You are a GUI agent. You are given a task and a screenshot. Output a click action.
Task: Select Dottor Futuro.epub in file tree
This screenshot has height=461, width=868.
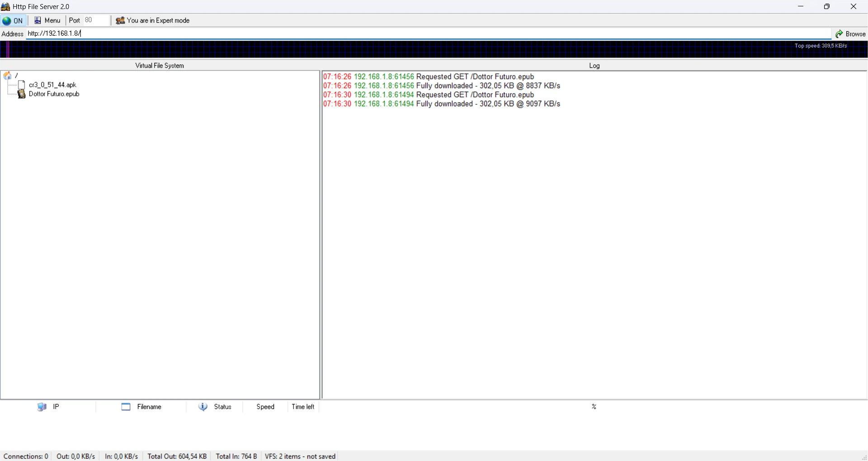point(54,94)
